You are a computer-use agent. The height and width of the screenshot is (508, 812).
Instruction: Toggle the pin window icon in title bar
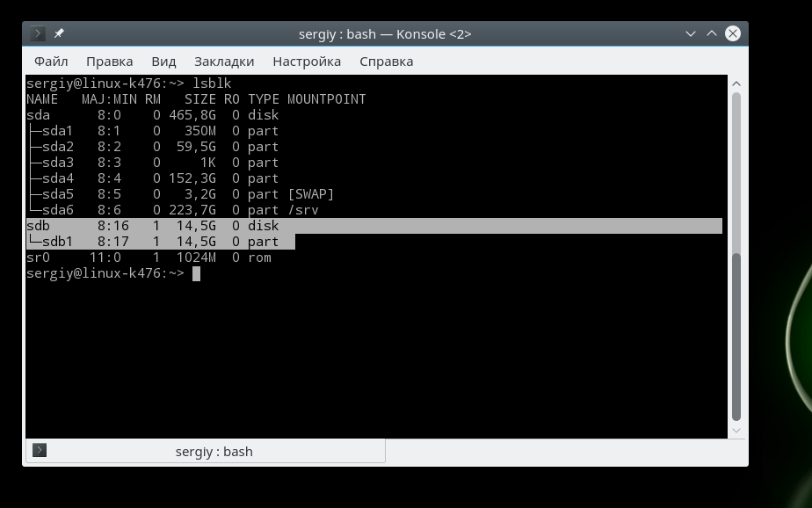click(x=59, y=33)
